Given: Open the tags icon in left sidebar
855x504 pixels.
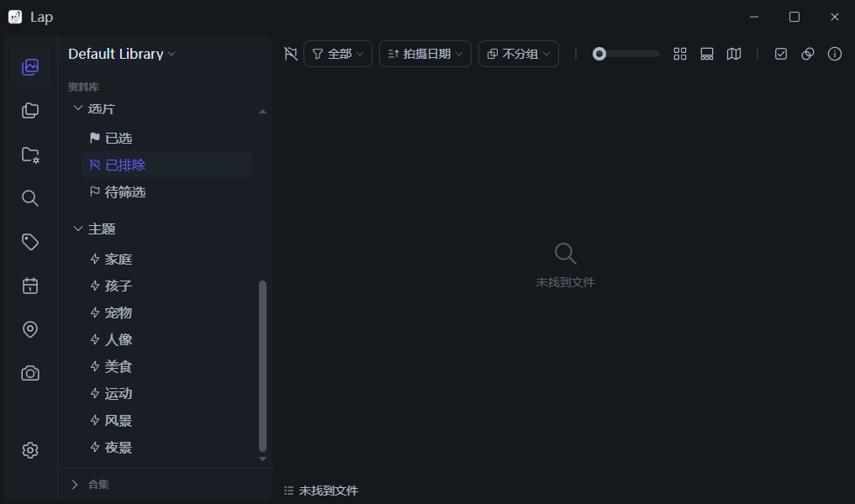Looking at the screenshot, I should click(30, 242).
